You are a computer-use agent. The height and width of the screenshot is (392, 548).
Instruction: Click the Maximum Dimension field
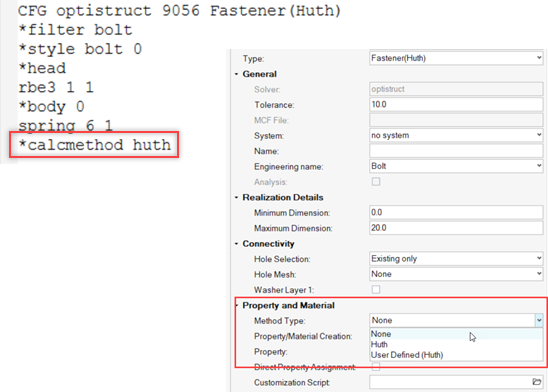456,228
